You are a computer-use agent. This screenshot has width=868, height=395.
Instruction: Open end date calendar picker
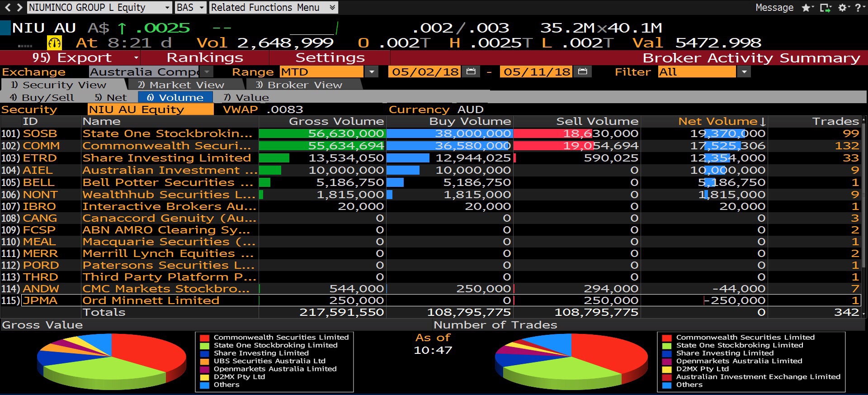click(582, 71)
